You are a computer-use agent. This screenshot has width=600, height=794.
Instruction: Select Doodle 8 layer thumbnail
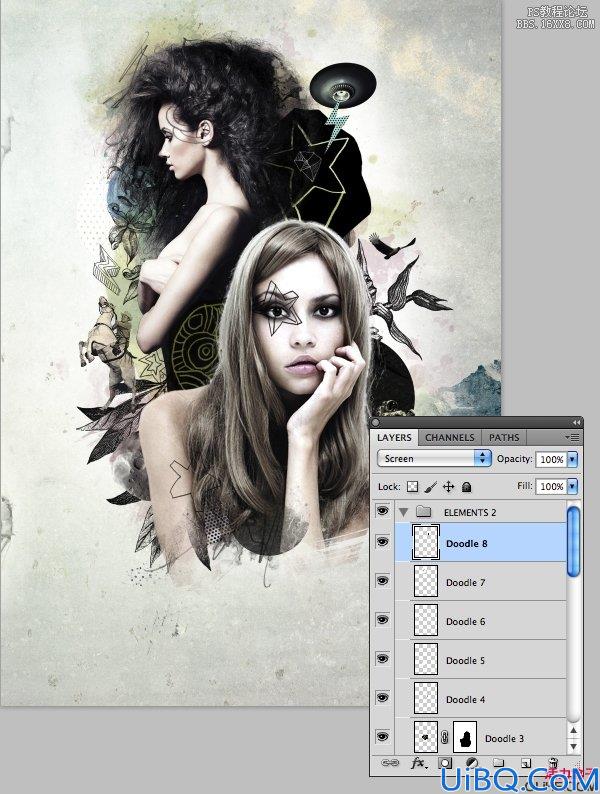pos(426,542)
